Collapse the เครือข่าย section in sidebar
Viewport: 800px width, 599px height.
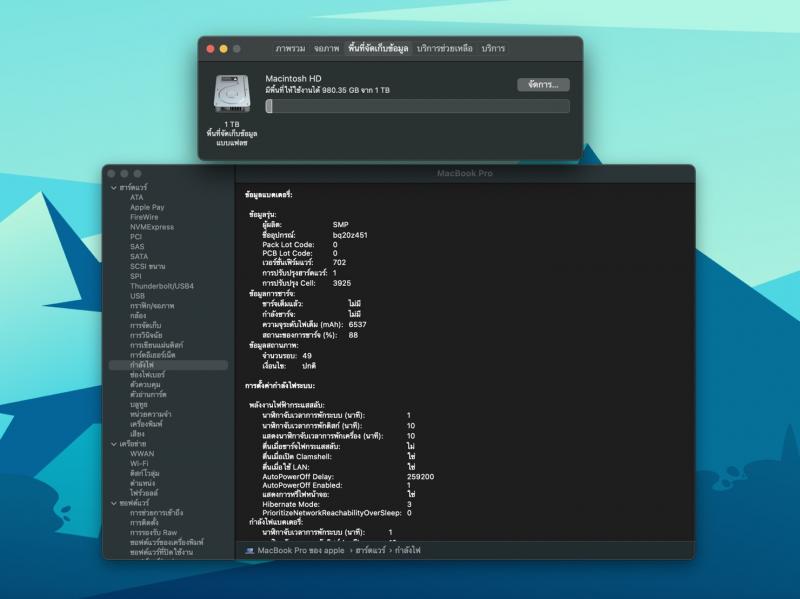[114, 444]
